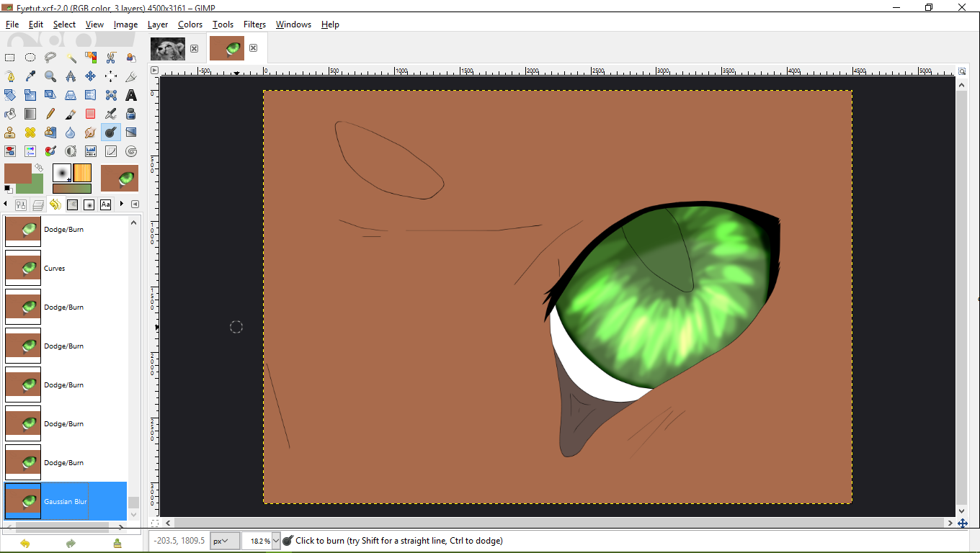
Task: Select the Select by Color tool
Action: point(91,58)
